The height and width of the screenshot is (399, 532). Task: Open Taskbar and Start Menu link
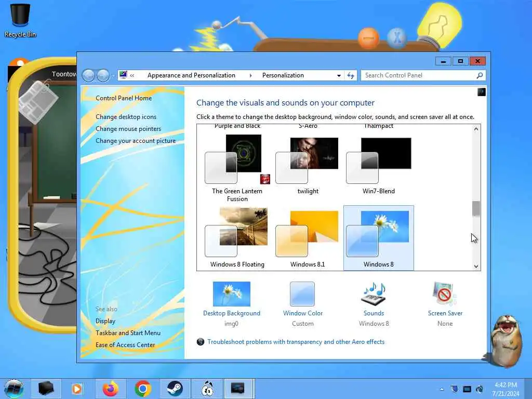(128, 333)
